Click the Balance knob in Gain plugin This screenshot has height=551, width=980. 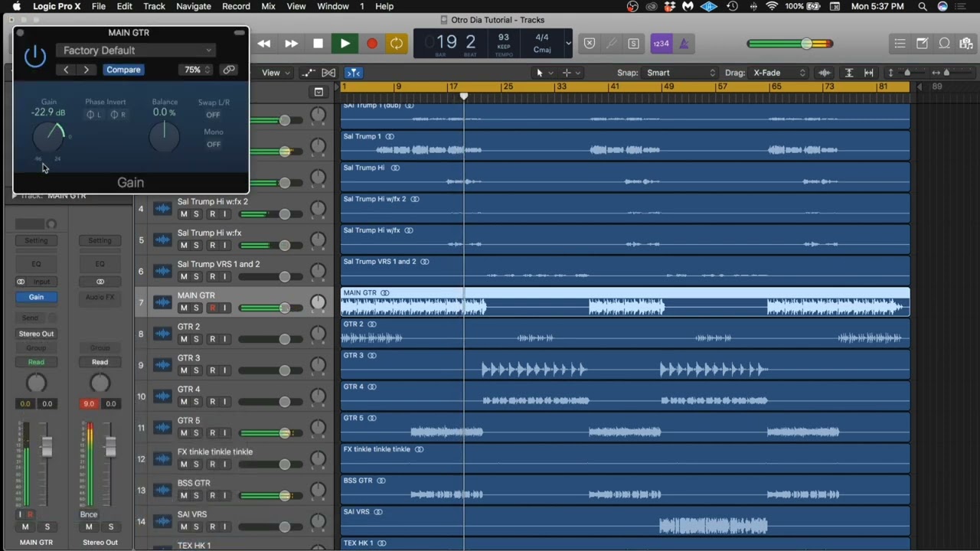pos(164,136)
